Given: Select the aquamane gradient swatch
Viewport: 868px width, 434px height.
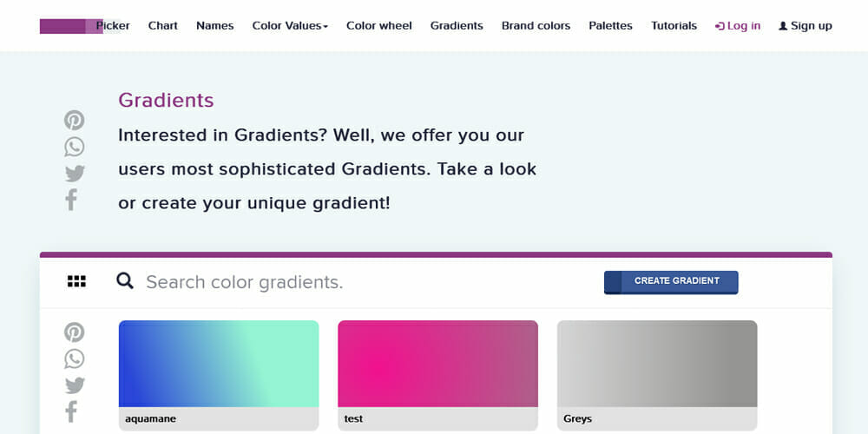Looking at the screenshot, I should coord(219,364).
